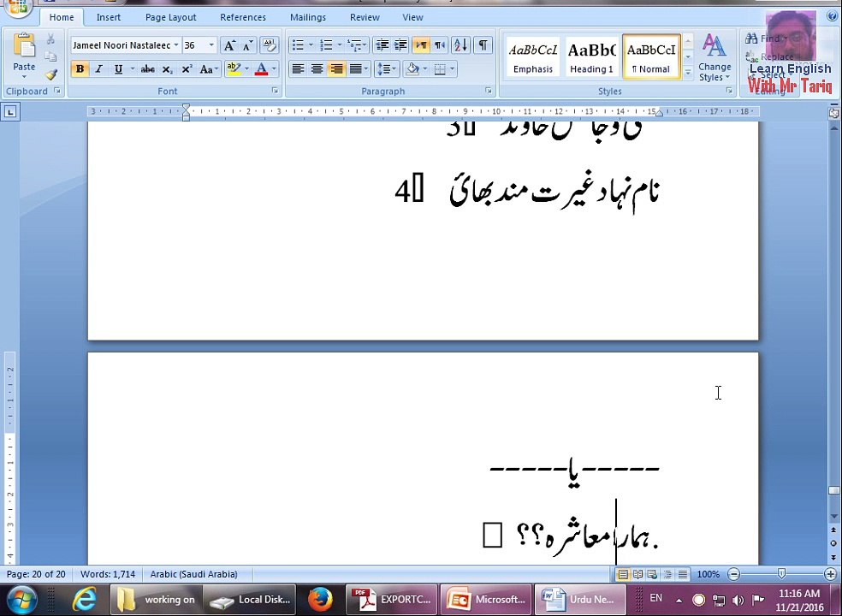Open the line spacing dropdown

point(386,69)
